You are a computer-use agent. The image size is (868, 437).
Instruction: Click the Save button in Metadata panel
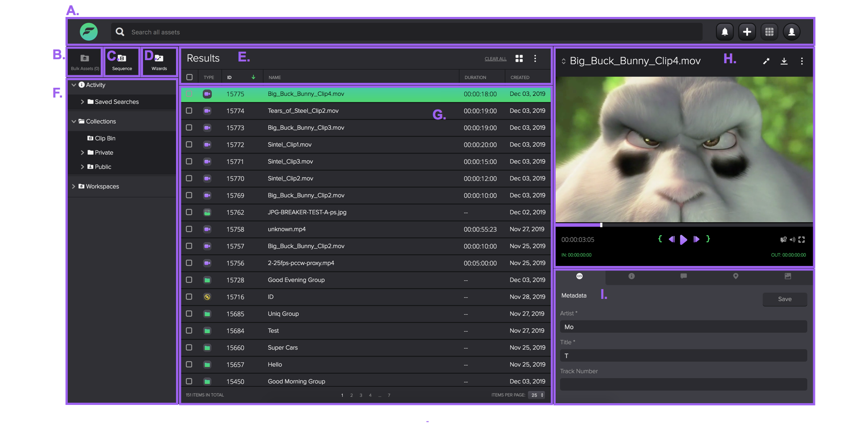coord(785,299)
